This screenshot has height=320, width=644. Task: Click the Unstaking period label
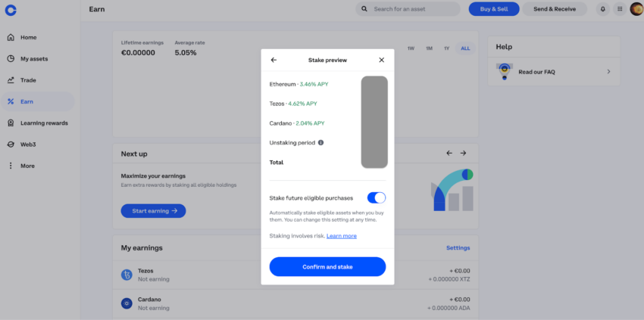pos(292,143)
